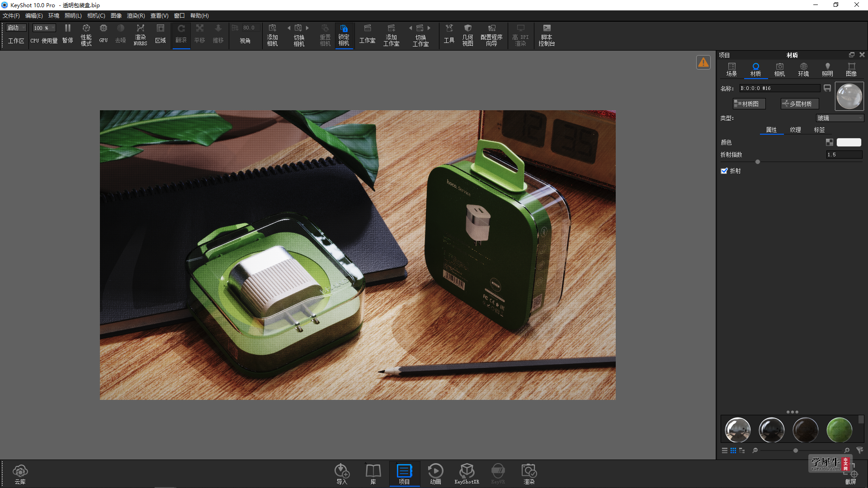Viewport: 868px width, 488px height.
Task: Click 添加工作室 add studio
Action: point(391,35)
